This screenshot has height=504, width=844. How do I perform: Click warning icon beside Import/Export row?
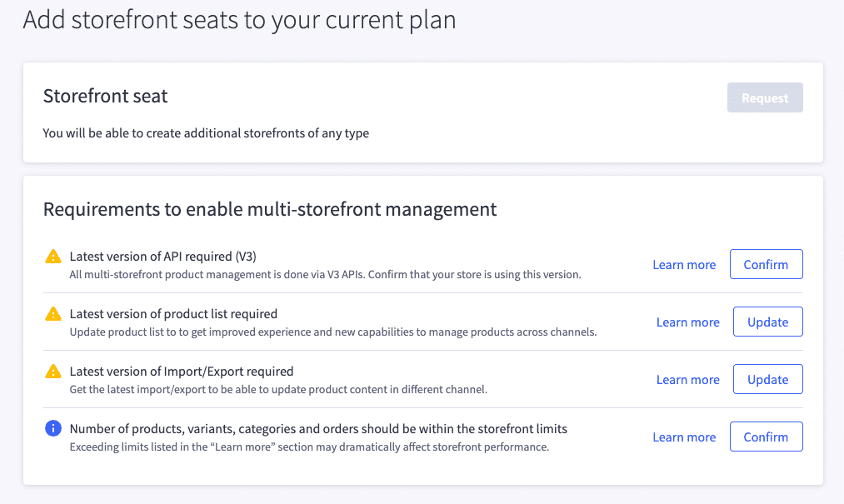52,372
